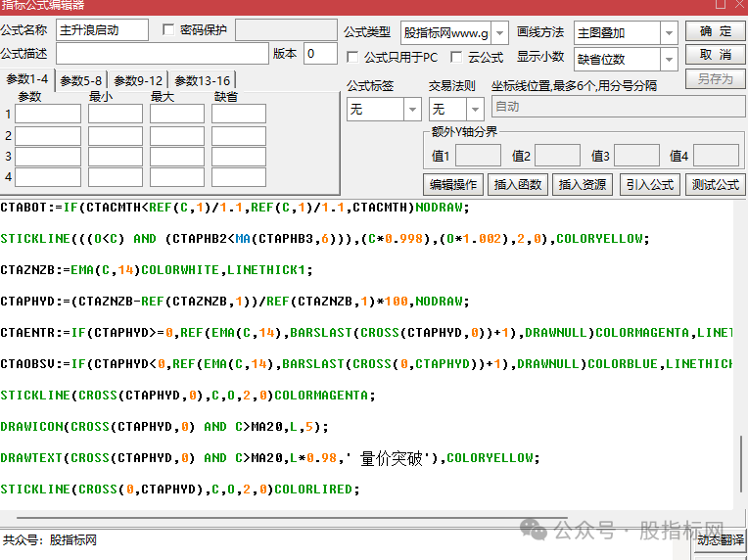
Task: Click the DRAWICON code line
Action: pyautogui.click(x=164, y=427)
